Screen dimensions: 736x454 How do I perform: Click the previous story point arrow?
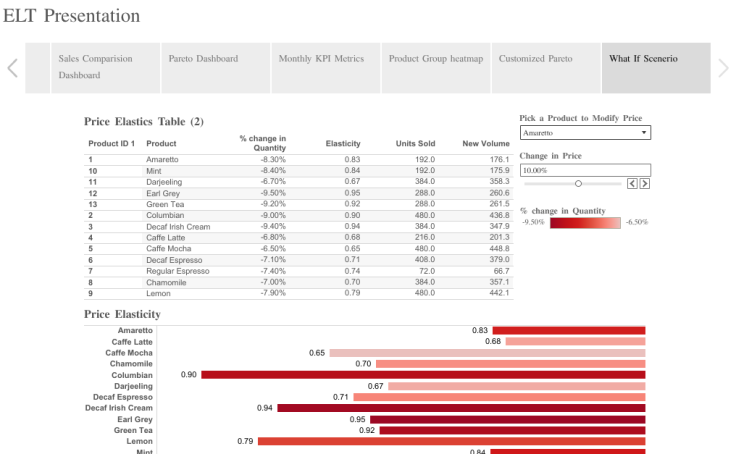[x=12, y=68]
